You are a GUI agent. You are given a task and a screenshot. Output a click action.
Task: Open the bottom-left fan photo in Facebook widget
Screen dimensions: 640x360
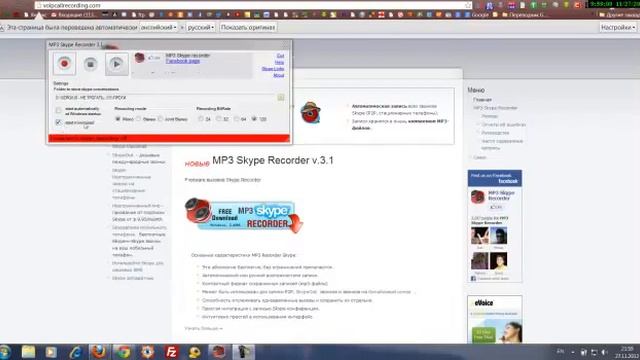point(480,261)
